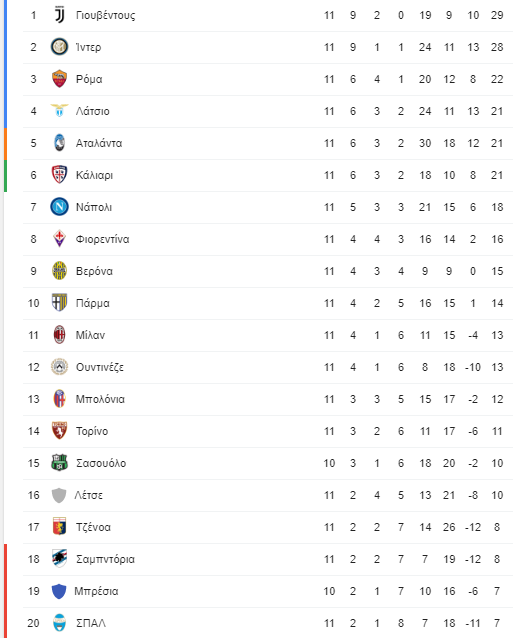
Task: Click the Lazio eagle crest icon
Action: (x=59, y=110)
